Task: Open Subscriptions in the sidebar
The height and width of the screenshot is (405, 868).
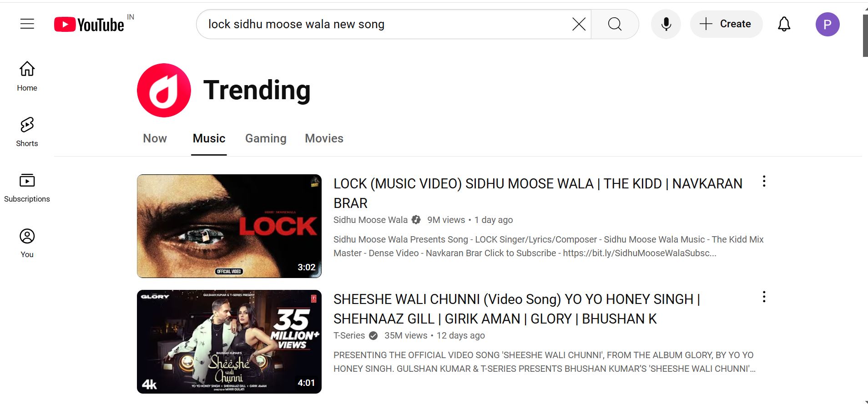Action: [x=27, y=187]
